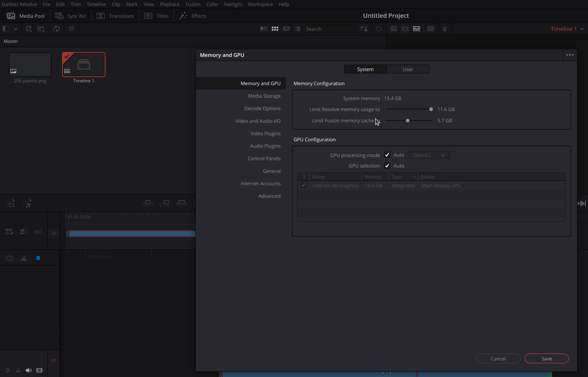588x377 pixels.
Task: Open the Effects panel
Action: 193,16
